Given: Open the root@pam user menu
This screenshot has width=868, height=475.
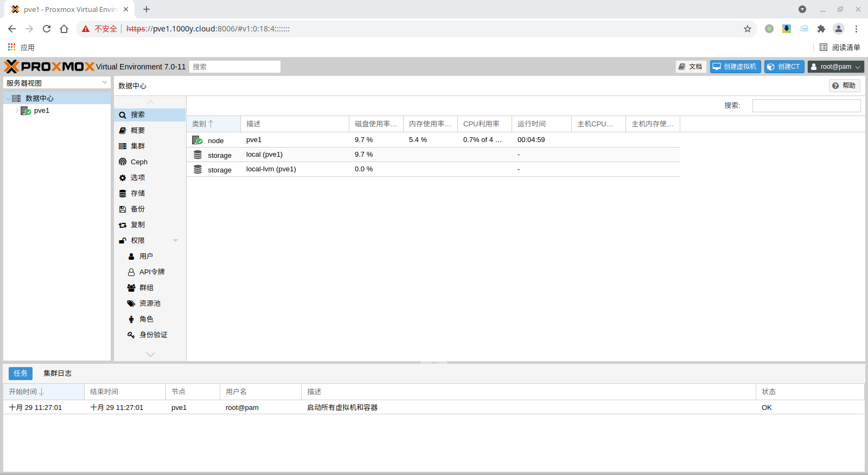Looking at the screenshot, I should (835, 67).
